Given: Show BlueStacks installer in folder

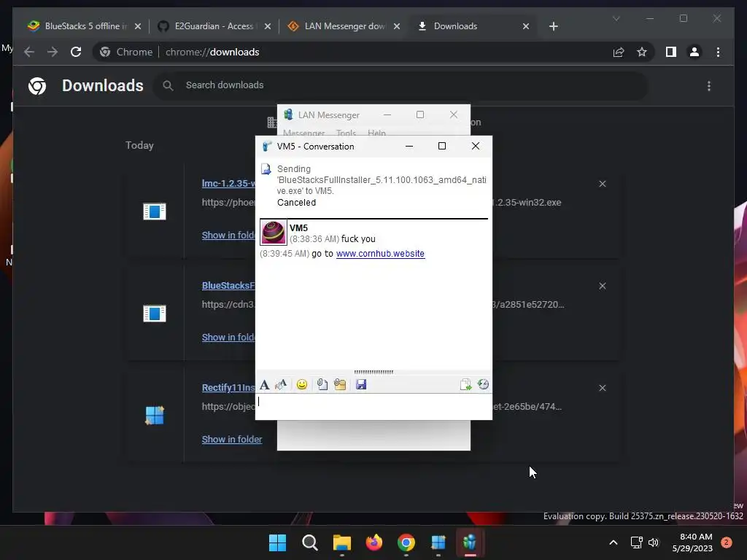Looking at the screenshot, I should click(x=228, y=337).
